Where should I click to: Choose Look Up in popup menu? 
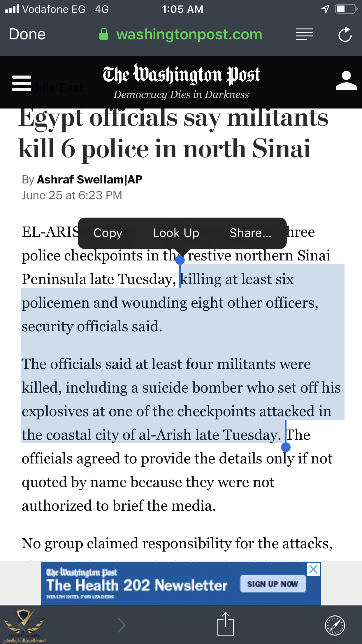click(x=176, y=233)
